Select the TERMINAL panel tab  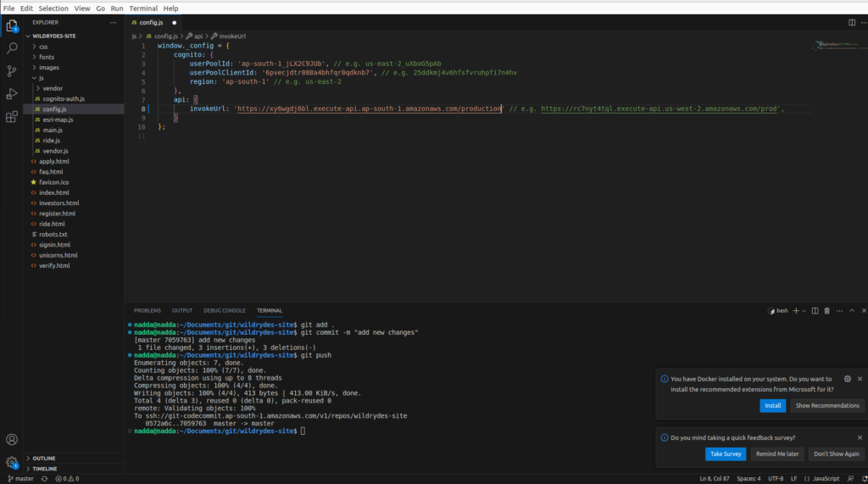point(269,311)
